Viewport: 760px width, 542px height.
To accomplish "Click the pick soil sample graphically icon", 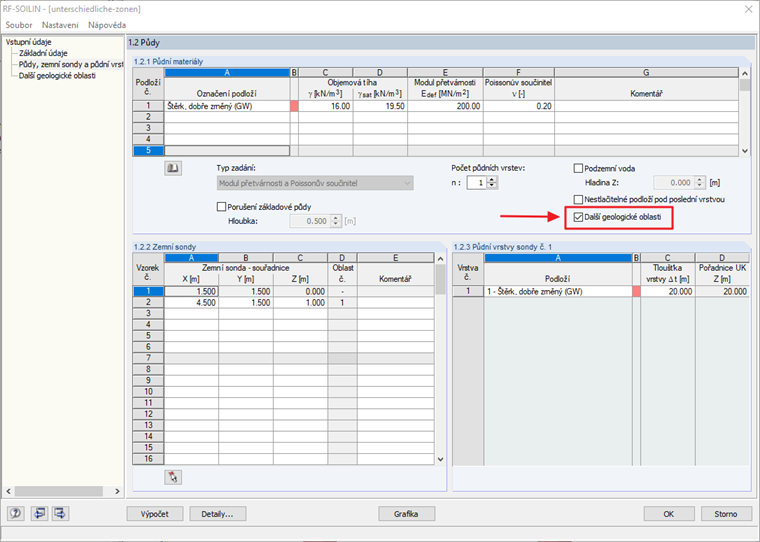I will pos(173,477).
